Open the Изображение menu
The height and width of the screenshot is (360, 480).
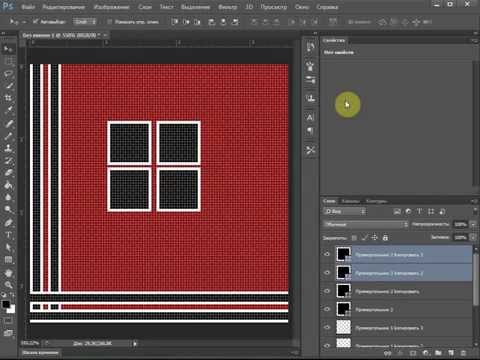point(111,7)
